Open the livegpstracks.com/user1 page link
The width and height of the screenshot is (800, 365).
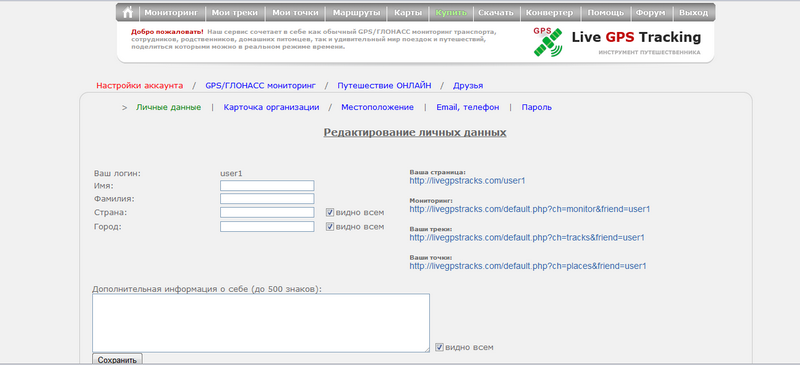(467, 181)
